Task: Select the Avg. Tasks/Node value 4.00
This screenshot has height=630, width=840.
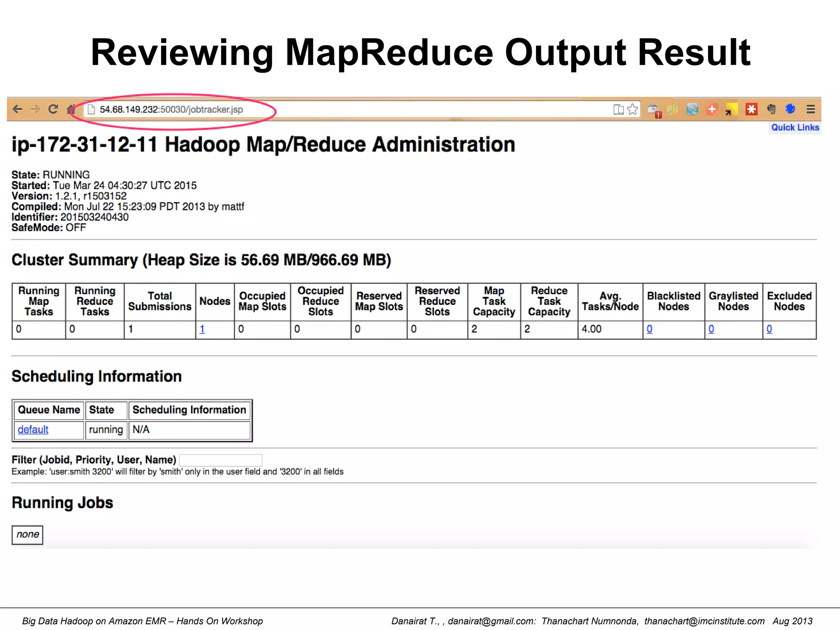Action: click(x=591, y=329)
